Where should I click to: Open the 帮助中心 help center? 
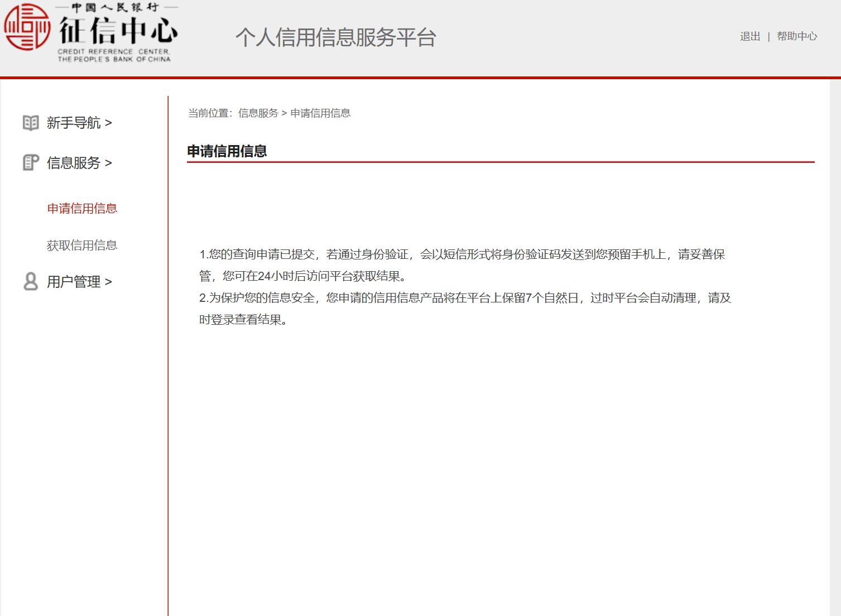[797, 36]
